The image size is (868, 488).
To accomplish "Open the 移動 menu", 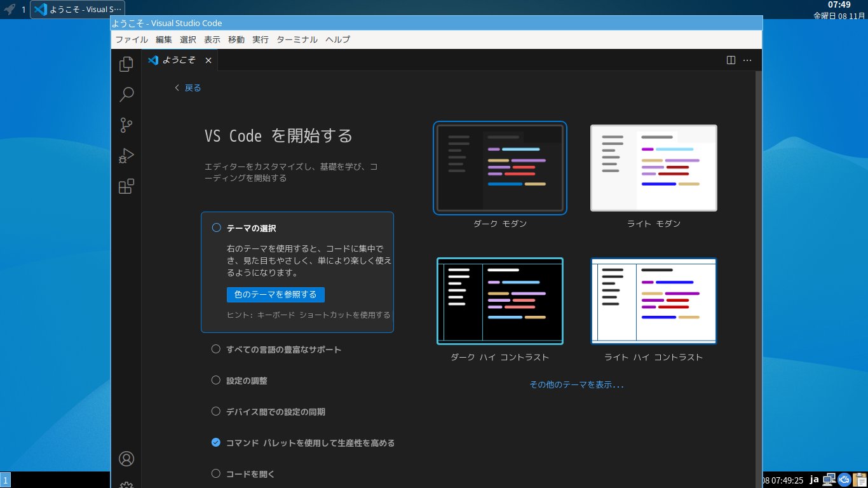I will 236,39.
